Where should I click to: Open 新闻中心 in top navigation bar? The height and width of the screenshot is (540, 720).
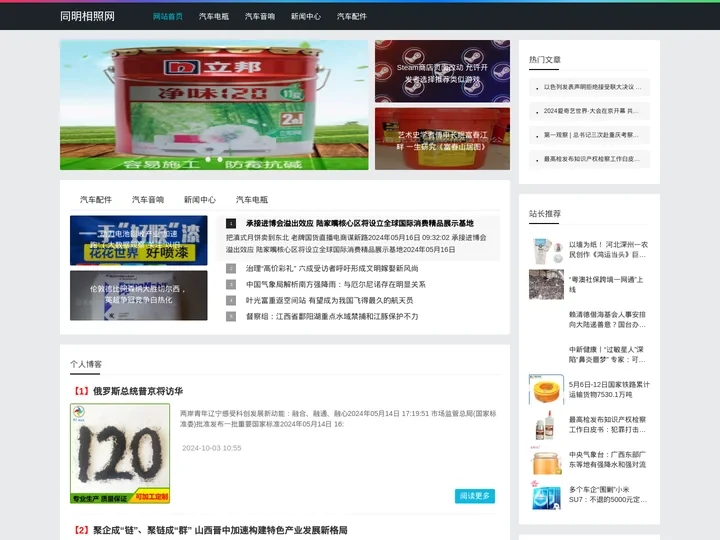click(x=305, y=17)
